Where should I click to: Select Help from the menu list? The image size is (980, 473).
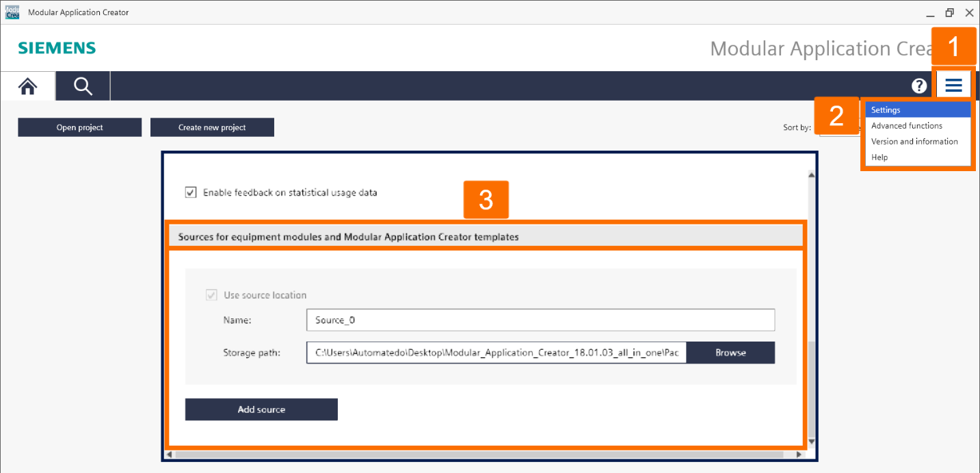coord(879,157)
